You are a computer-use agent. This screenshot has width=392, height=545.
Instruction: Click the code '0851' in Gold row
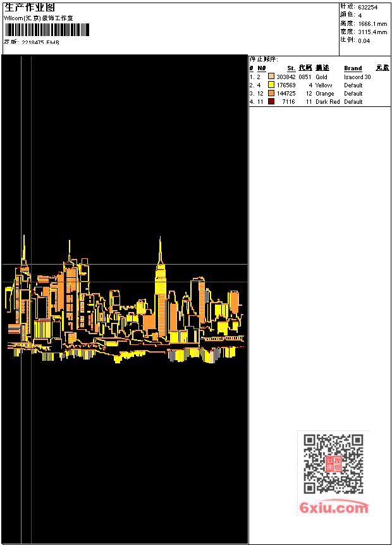pyautogui.click(x=305, y=77)
